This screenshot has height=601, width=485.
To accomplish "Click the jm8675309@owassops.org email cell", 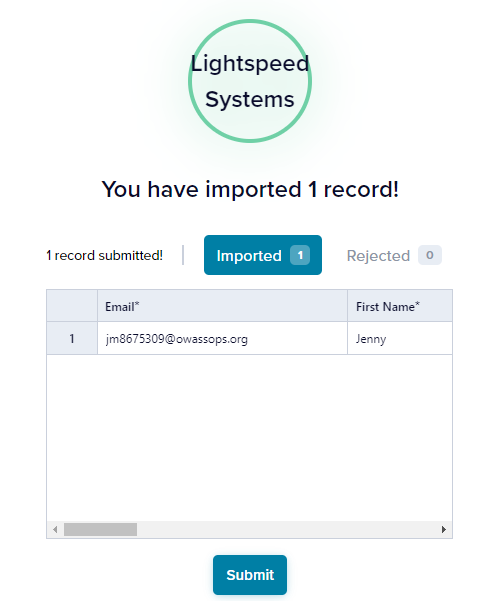I will click(222, 338).
